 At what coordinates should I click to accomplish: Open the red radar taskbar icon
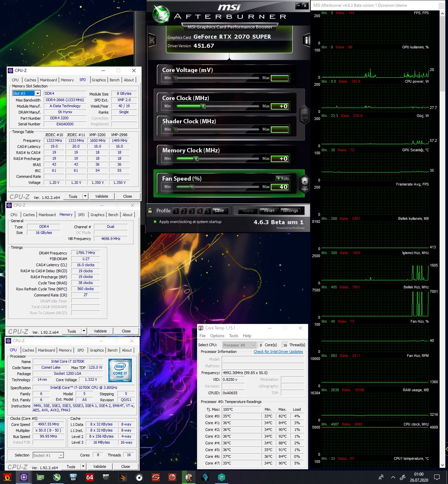point(172,477)
